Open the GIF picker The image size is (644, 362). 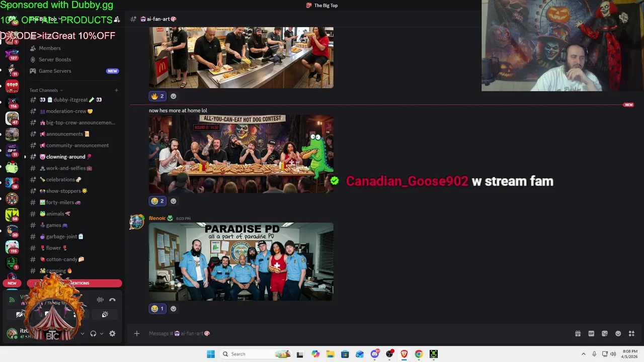click(591, 333)
